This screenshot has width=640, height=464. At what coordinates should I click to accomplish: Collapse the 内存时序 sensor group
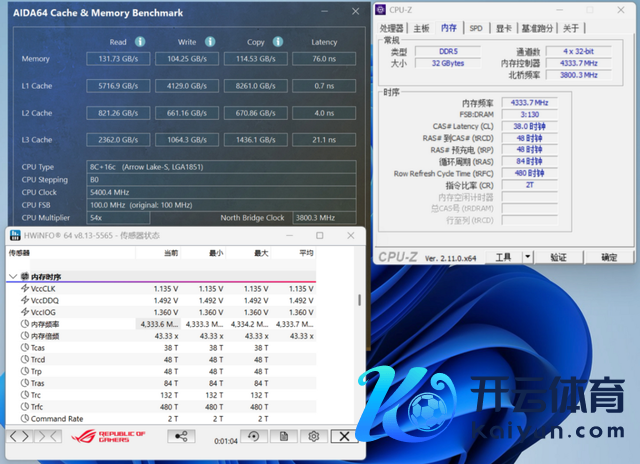(x=13, y=275)
